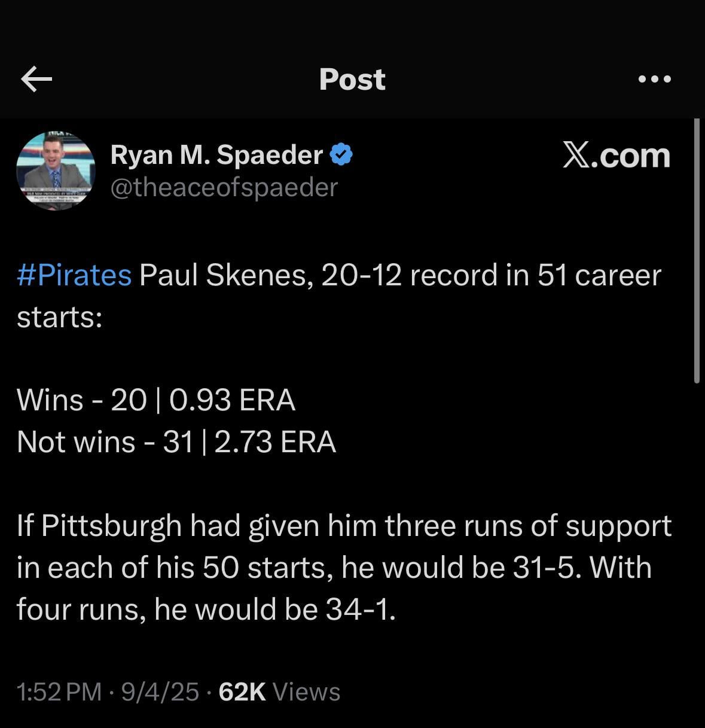Click the vertical scrollbar on the right
Screen dimensions: 705x728
pos(697,250)
